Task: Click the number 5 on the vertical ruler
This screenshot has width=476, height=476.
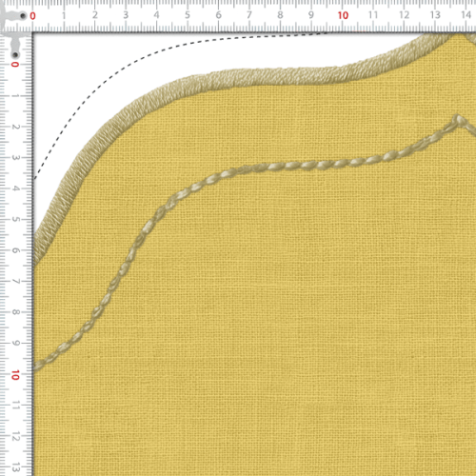Action: [x=15, y=219]
